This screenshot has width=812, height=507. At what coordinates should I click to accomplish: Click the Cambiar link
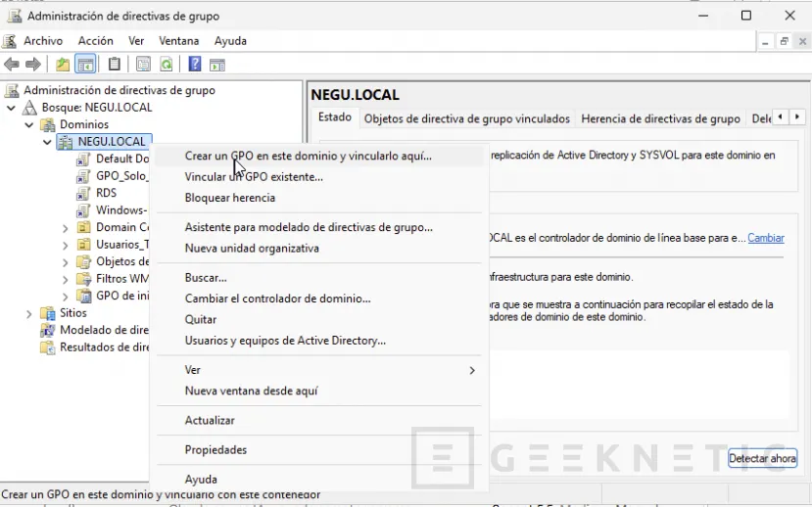(x=766, y=238)
